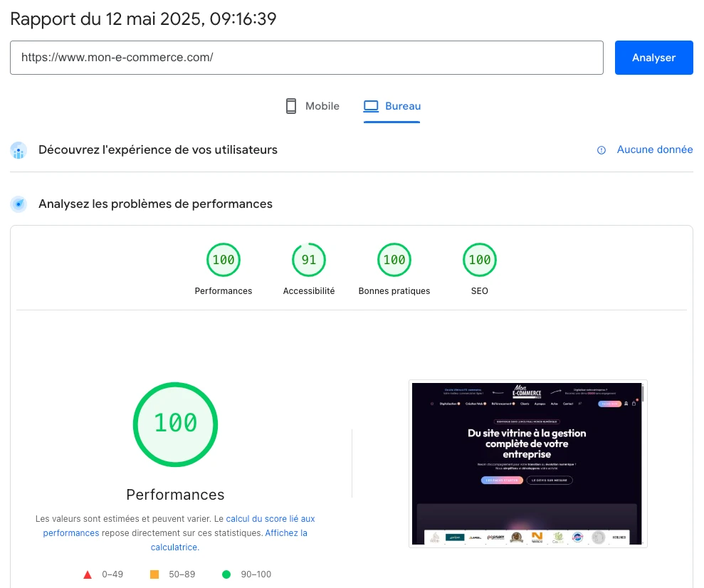Open the Aucune donnée link
The width and height of the screenshot is (704, 588).
pos(655,149)
